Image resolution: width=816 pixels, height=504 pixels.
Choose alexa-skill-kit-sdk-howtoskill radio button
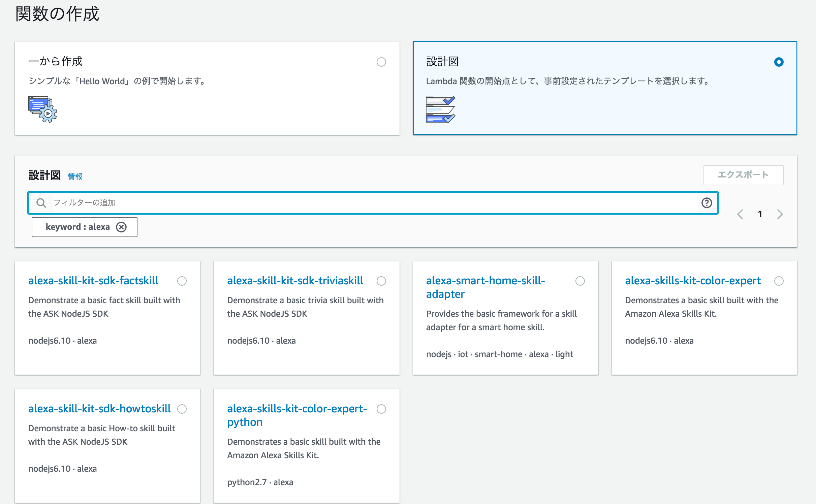pyautogui.click(x=182, y=409)
